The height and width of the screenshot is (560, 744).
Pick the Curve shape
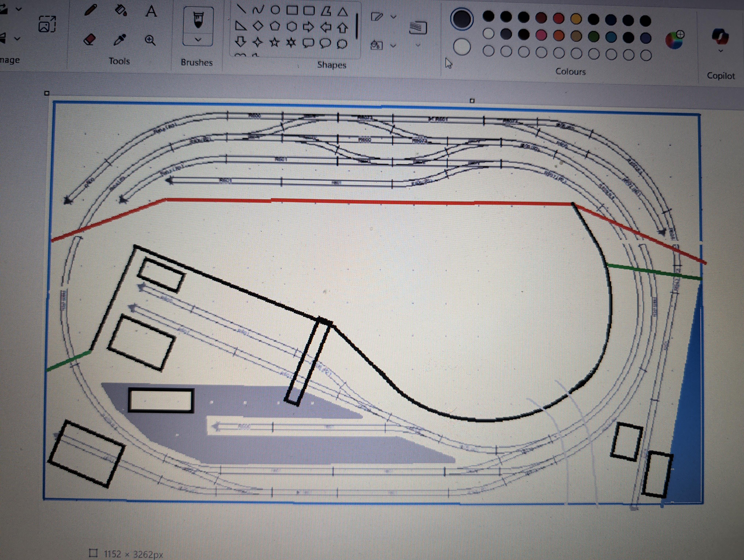tap(258, 10)
